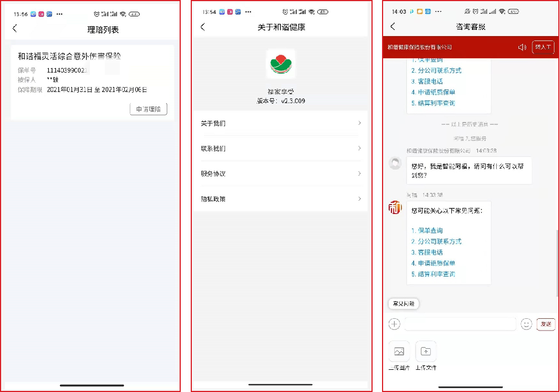This screenshot has height=392, width=560.
Task: Expand the 关于我们 entry chevron
Action: 360,124
